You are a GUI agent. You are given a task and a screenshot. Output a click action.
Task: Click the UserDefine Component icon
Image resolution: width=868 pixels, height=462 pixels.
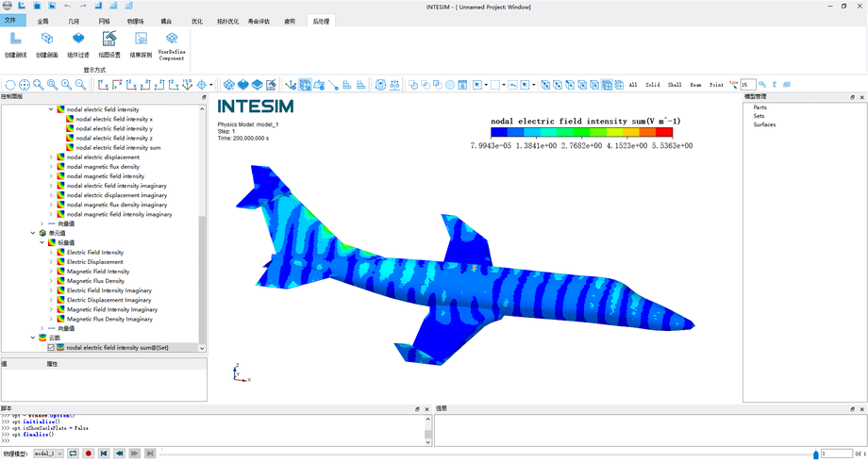[172, 43]
